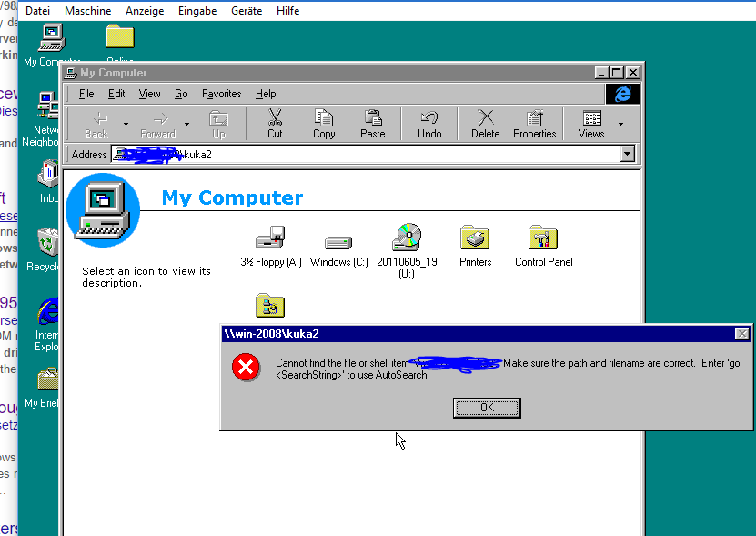The width and height of the screenshot is (756, 536).
Task: Click the Undo toolbar icon
Action: 429,124
